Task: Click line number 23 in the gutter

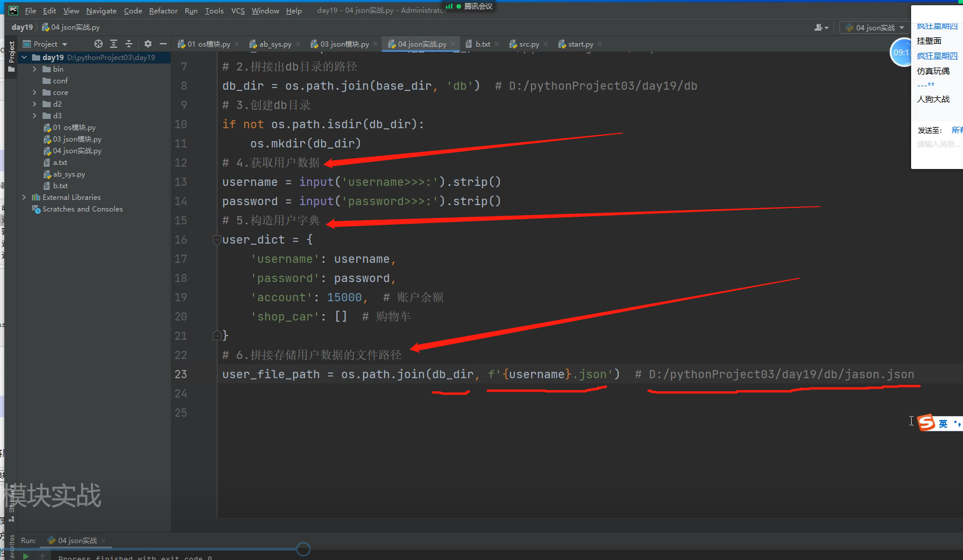Action: point(181,374)
